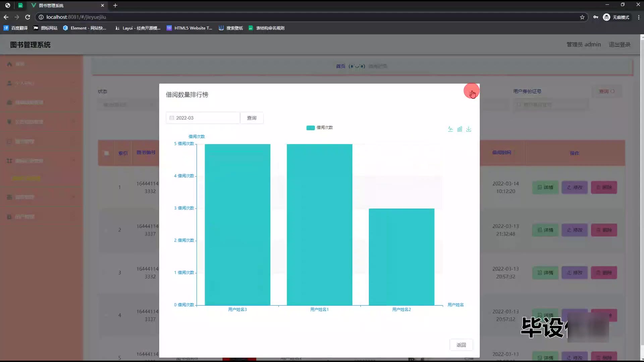Open the saved passwords key icon
This screenshot has height=362, width=644.
click(x=596, y=17)
